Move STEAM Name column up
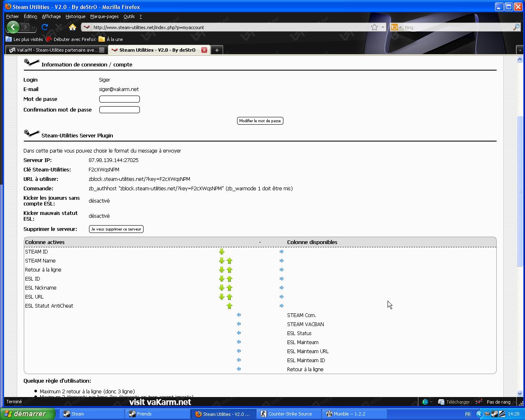This screenshot has height=420, width=525. point(229,261)
